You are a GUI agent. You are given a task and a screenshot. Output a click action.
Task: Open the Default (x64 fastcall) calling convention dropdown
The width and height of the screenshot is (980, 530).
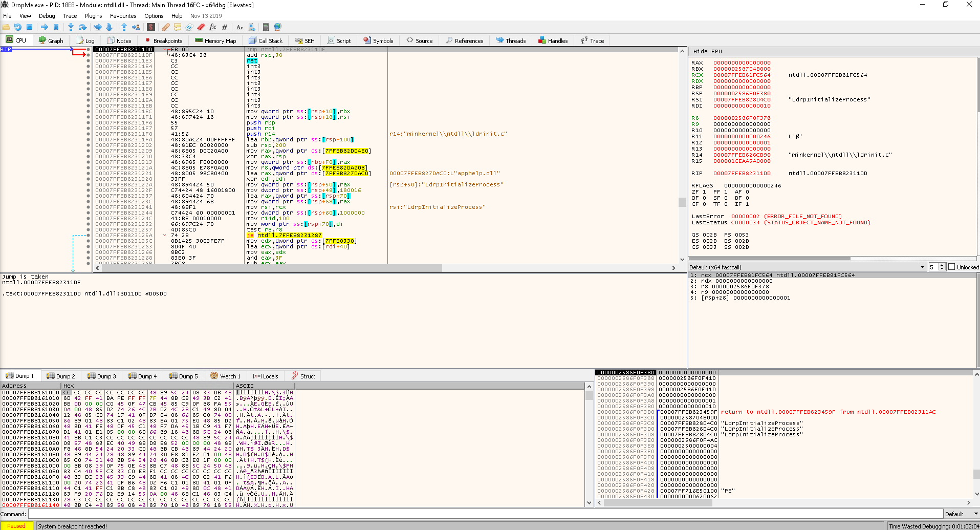coord(807,267)
